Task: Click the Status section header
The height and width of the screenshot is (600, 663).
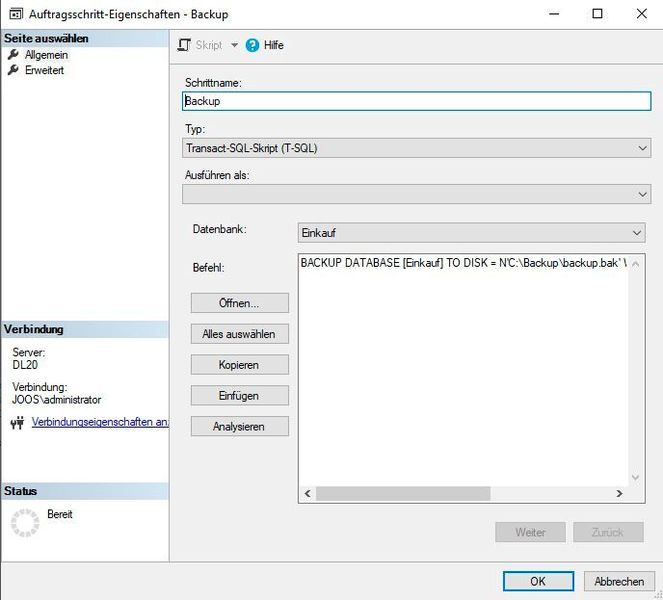Action: click(x=85, y=491)
